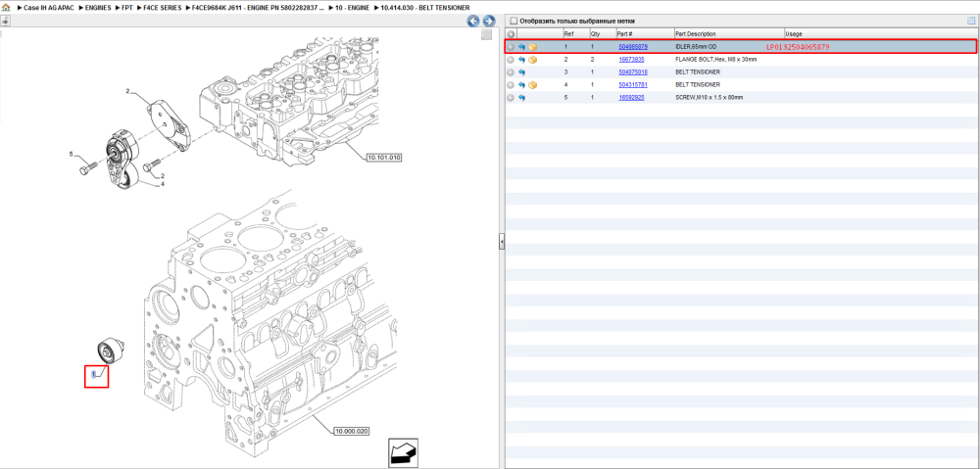
Task: Open the table view icon at parts list corner
Action: coord(971,21)
